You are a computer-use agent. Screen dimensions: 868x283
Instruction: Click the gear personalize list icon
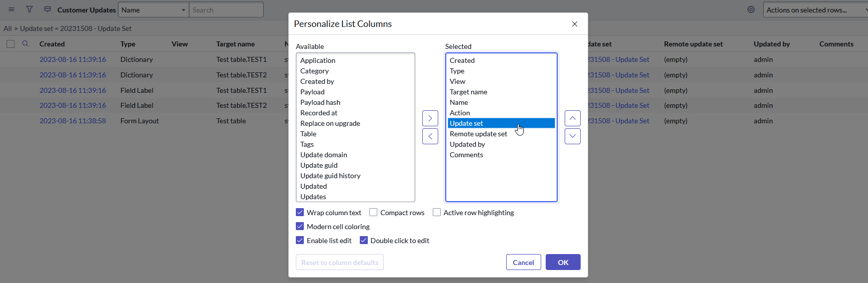(751, 9)
